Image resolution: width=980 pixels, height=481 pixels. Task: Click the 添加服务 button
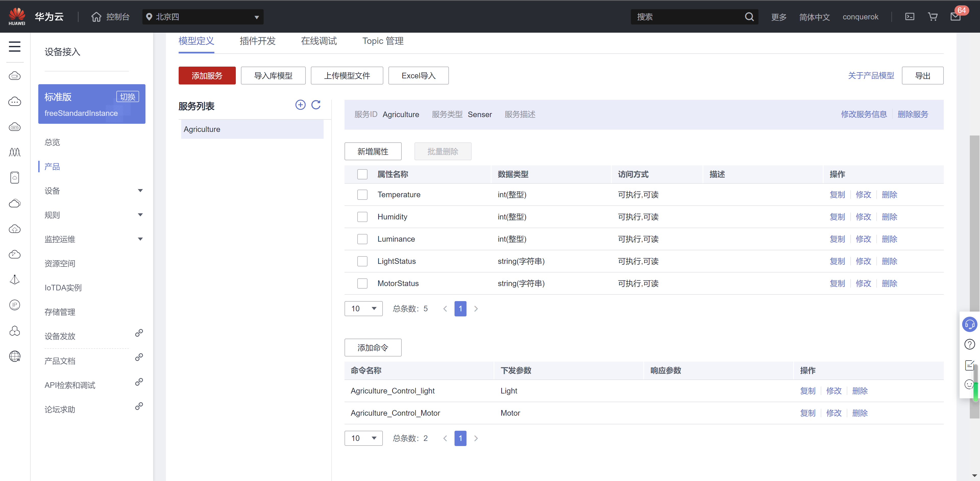[x=207, y=76]
